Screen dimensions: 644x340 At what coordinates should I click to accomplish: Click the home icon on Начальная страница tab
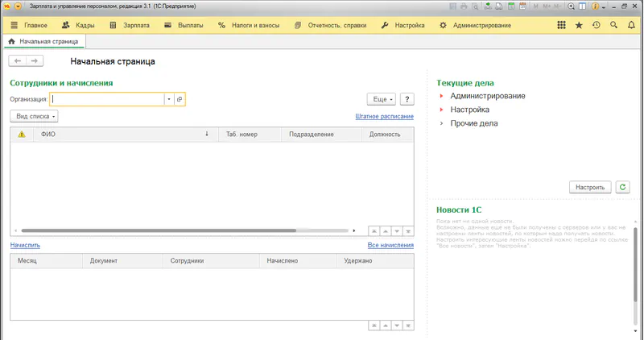point(11,41)
